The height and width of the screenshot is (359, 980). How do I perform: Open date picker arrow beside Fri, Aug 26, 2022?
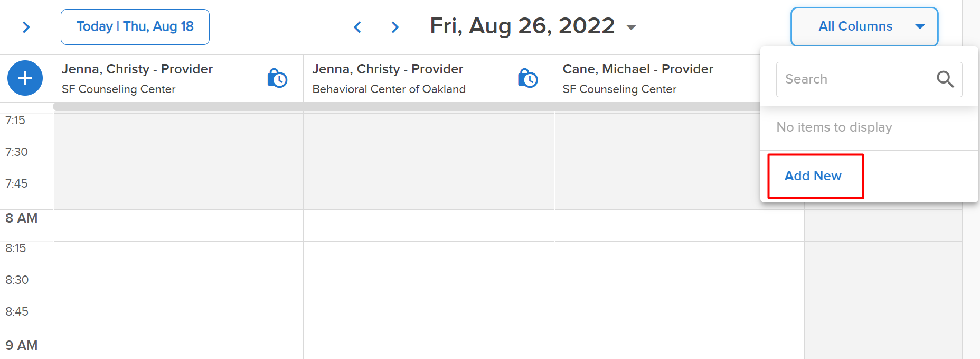point(631,27)
